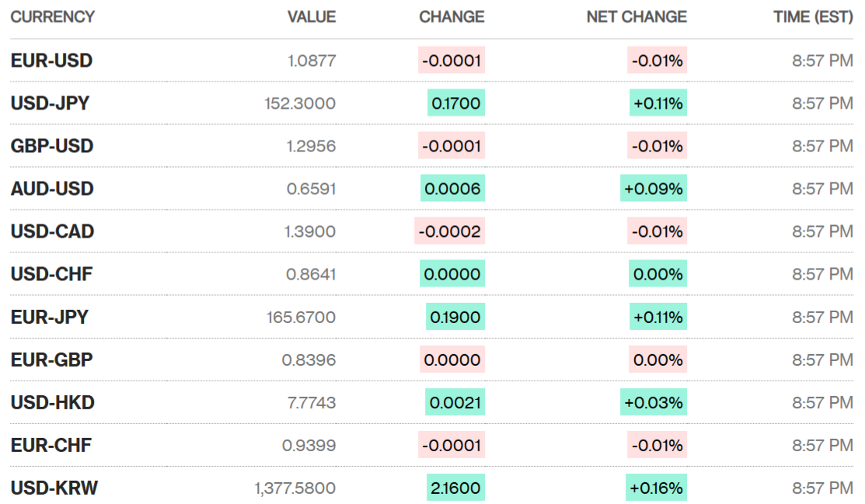This screenshot has width=865, height=504.
Task: Select the NET CHANGE column header
Action: (637, 16)
